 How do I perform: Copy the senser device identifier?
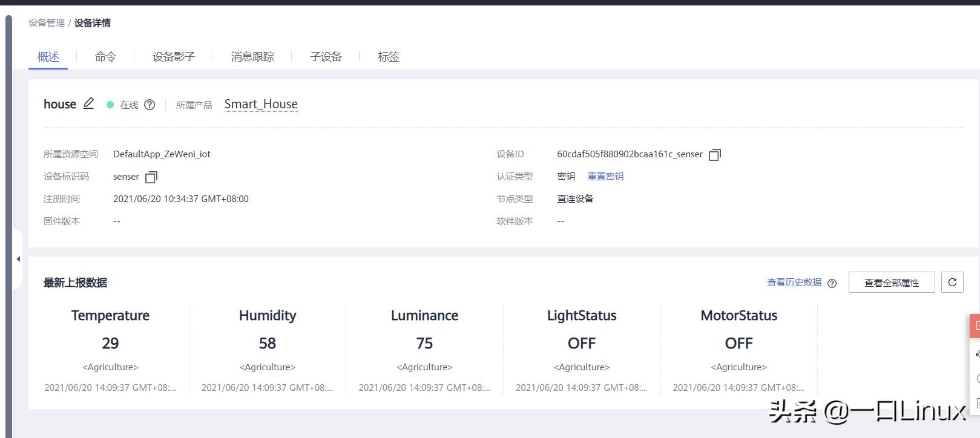(x=151, y=177)
